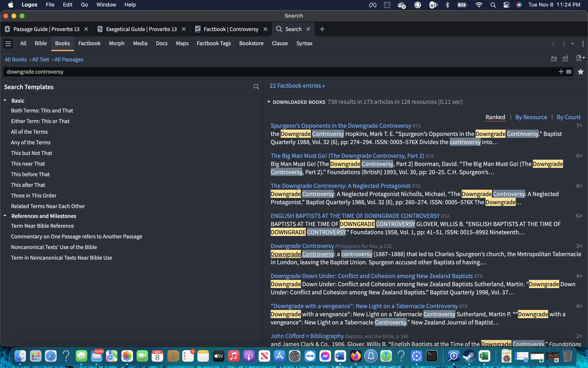Select template Any of the Terms
Image resolution: width=588 pixels, height=368 pixels.
click(x=31, y=142)
